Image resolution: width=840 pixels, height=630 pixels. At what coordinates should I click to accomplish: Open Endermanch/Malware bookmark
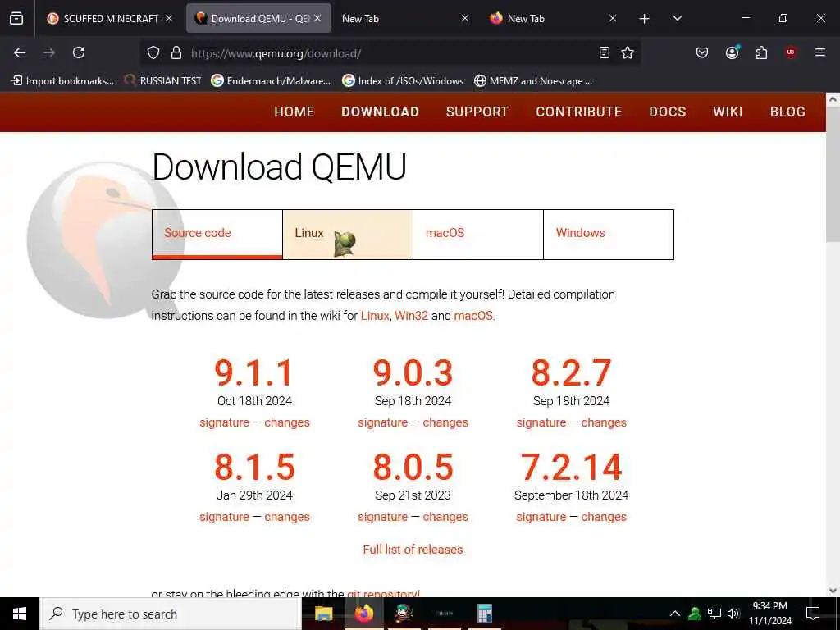(x=271, y=81)
